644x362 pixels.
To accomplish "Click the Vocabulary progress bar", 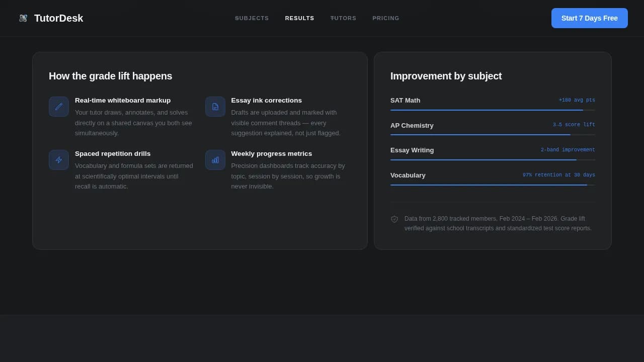I will coord(493,185).
